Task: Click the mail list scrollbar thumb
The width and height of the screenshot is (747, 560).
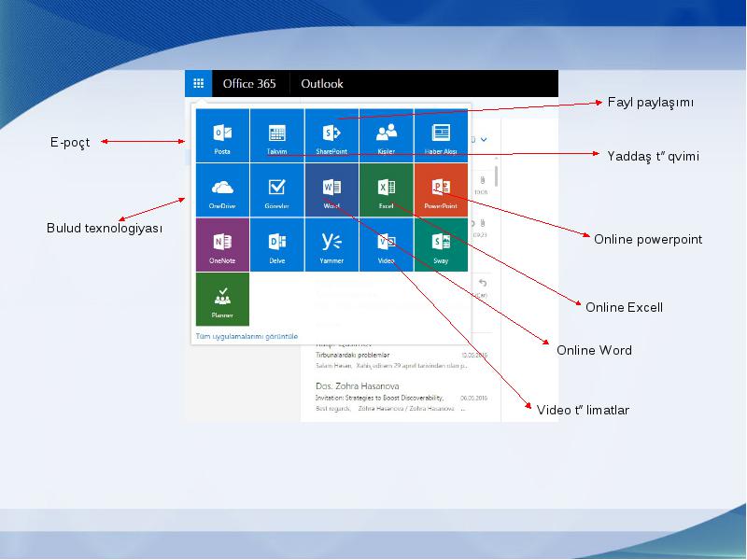Action: 497,176
